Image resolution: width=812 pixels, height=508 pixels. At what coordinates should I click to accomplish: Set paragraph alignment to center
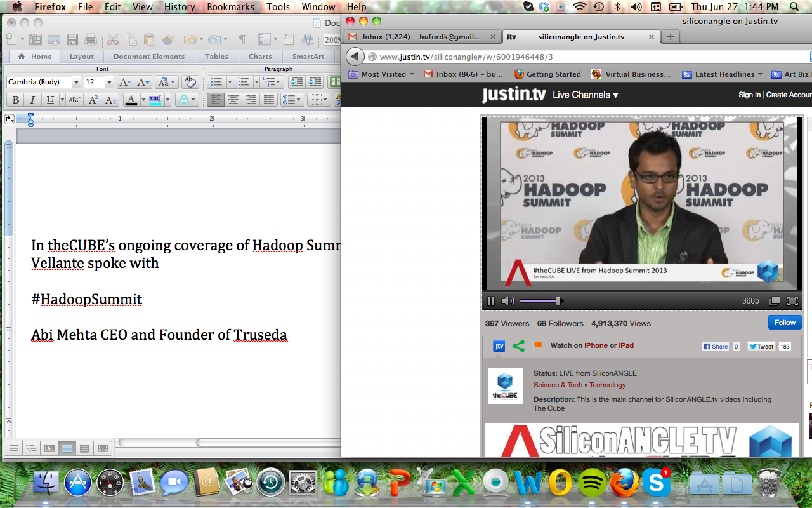click(233, 100)
